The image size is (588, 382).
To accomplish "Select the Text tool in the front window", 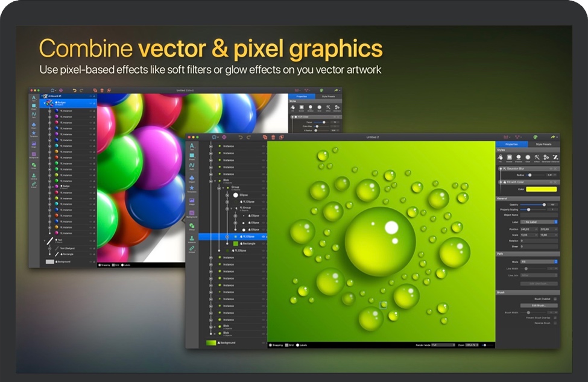I will pyautogui.click(x=192, y=146).
